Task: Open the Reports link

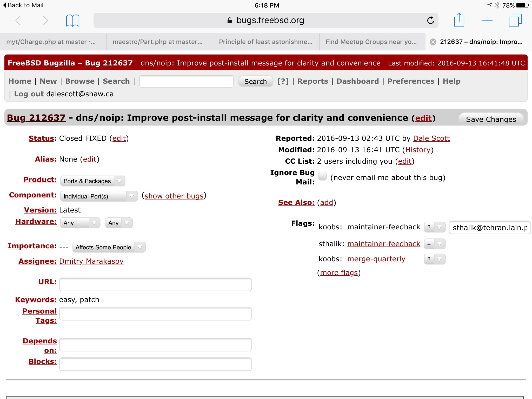Action: coord(313,81)
